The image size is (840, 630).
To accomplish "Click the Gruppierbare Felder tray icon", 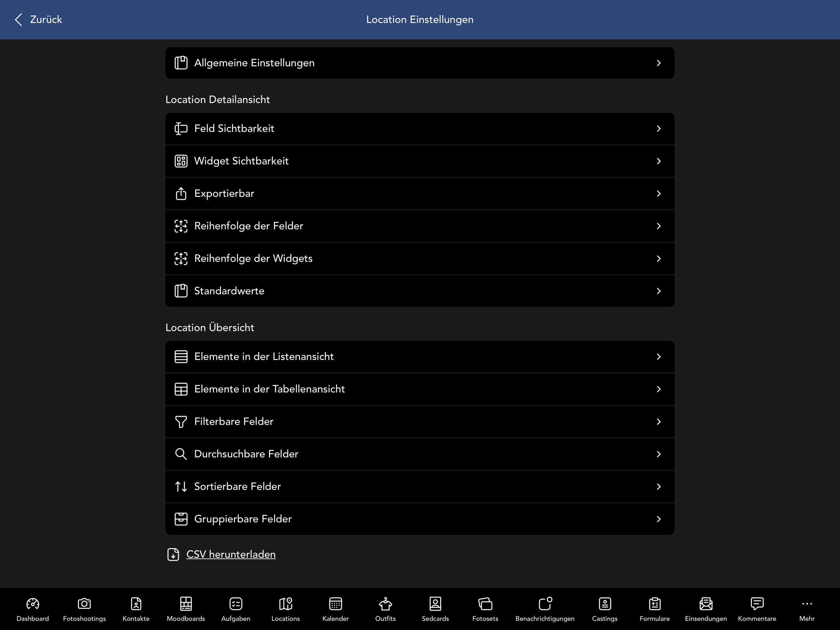I will tap(181, 519).
